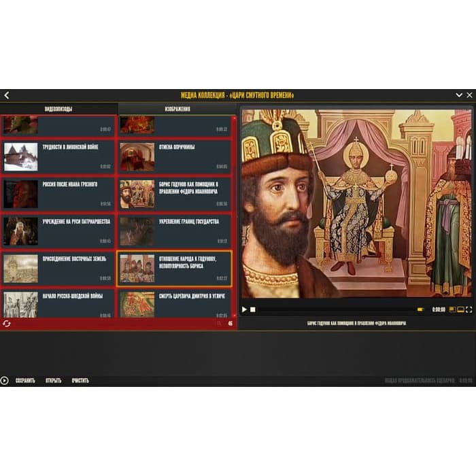Click thumbnail of Трудности в Ливонской войне
476x476 pixels.
(20, 157)
